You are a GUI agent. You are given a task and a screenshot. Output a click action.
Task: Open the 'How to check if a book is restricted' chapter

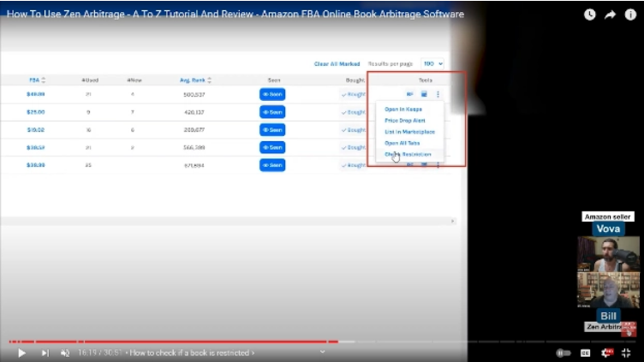[192, 353]
